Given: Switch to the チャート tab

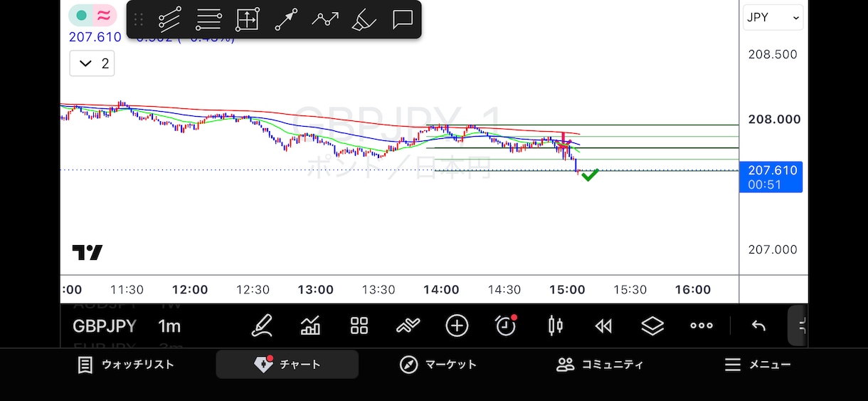Looking at the screenshot, I should point(287,365).
